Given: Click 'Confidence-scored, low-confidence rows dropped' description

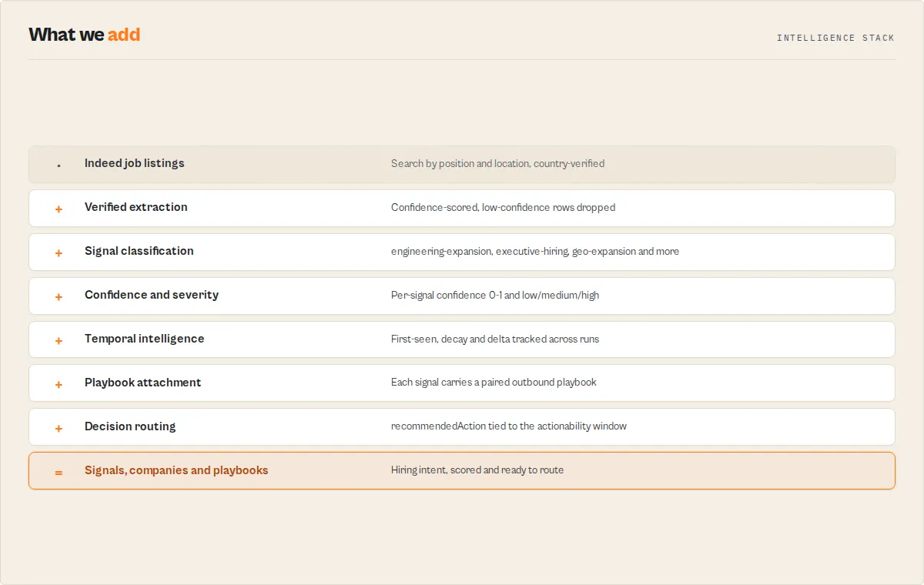Looking at the screenshot, I should [503, 207].
